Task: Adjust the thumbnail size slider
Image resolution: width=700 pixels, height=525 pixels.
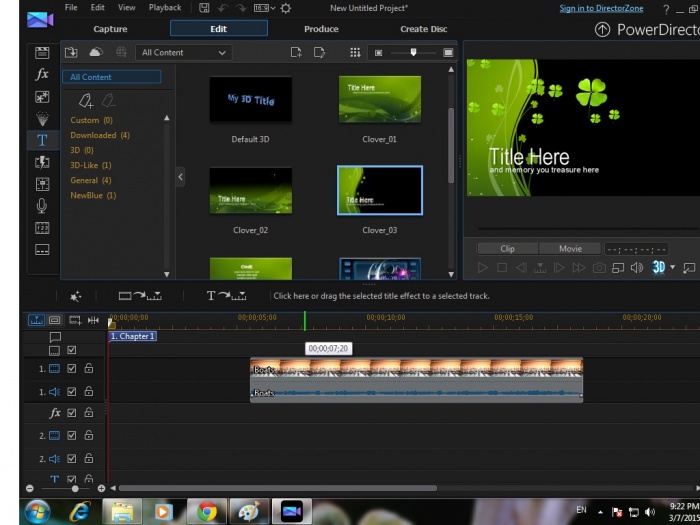Action: tap(412, 52)
